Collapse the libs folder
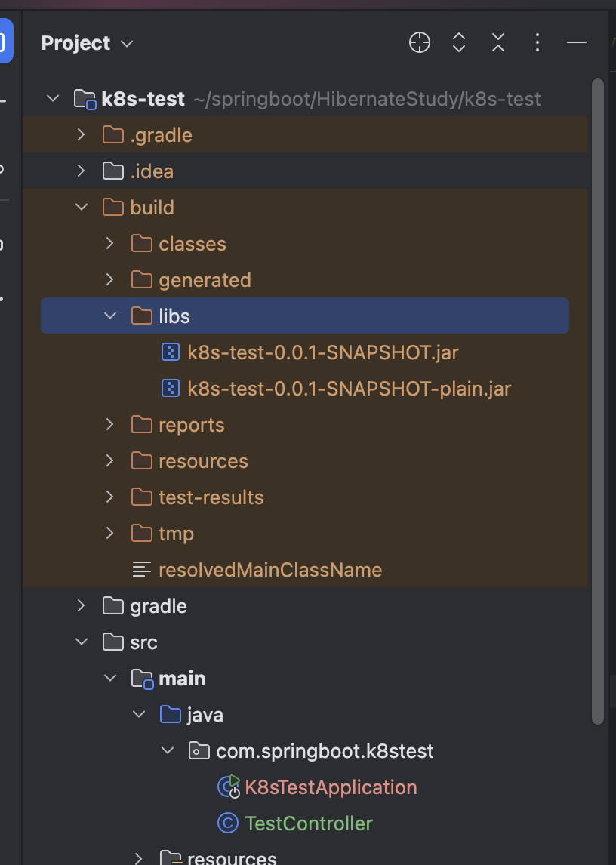 [x=110, y=316]
